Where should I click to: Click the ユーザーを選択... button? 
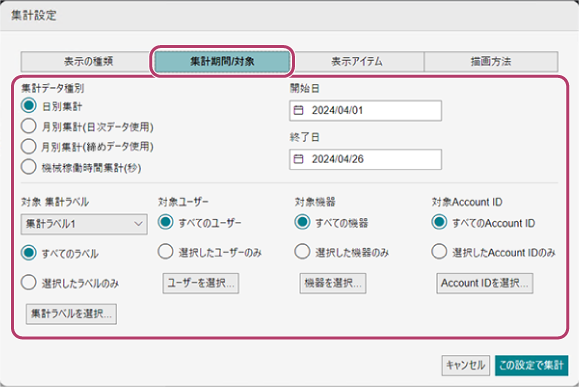[x=201, y=283]
